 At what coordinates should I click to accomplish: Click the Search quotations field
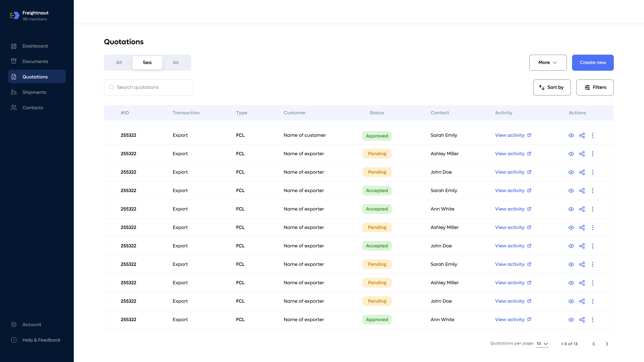149,87
